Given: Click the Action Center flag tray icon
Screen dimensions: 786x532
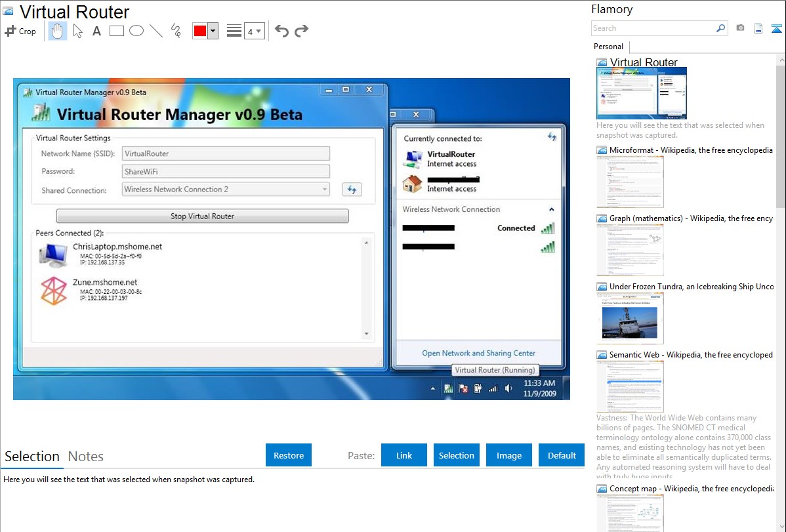Looking at the screenshot, I should tap(463, 388).
